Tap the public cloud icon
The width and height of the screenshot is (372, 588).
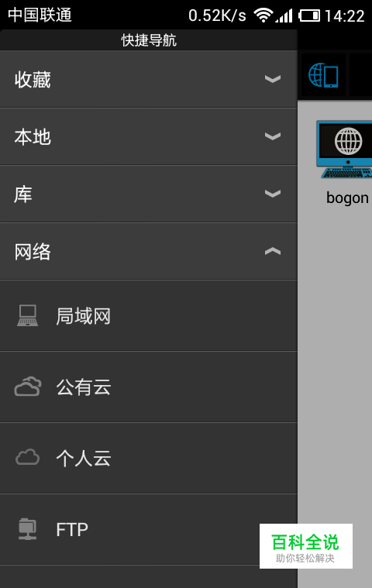(28, 387)
